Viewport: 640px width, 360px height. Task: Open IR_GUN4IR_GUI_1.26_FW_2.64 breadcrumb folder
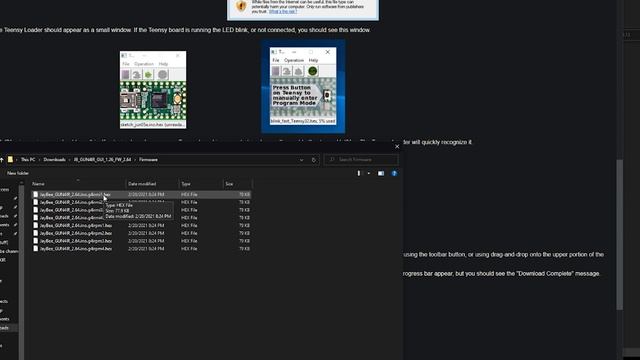click(x=102, y=160)
